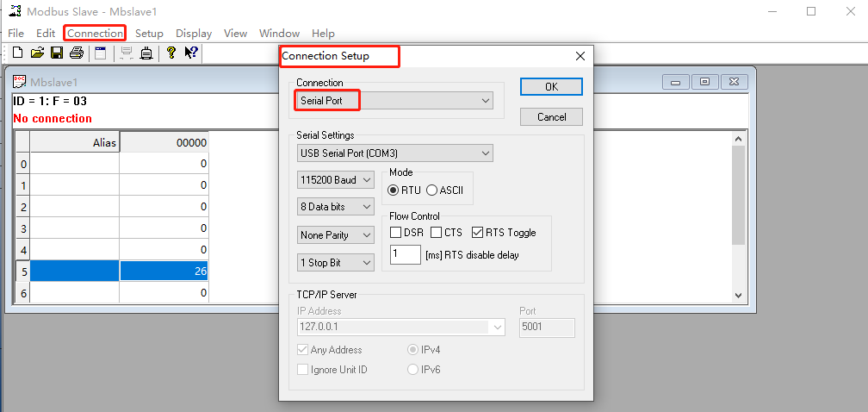Click the context help arrow icon
Screen dimensions: 868x412
coord(191,53)
